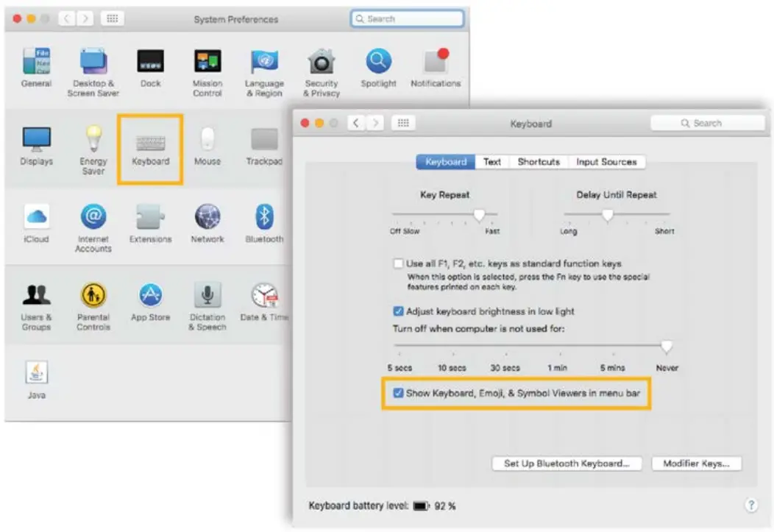Click the 'Short' Delay label
This screenshot has width=774, height=532.
pos(664,231)
